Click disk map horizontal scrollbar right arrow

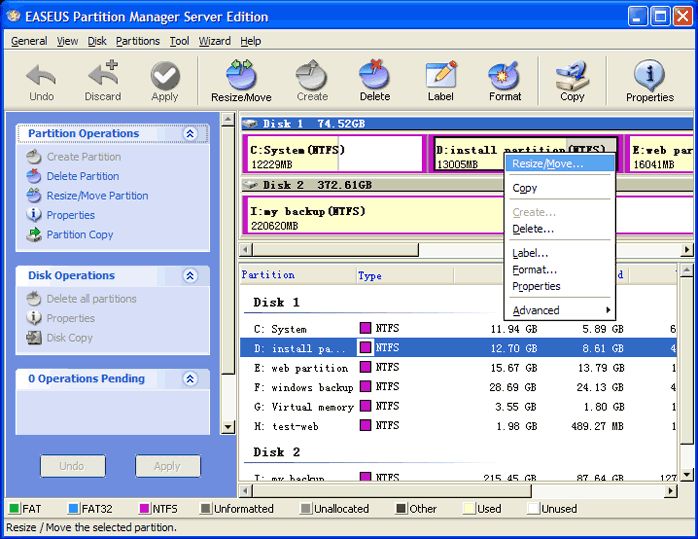pos(687,250)
